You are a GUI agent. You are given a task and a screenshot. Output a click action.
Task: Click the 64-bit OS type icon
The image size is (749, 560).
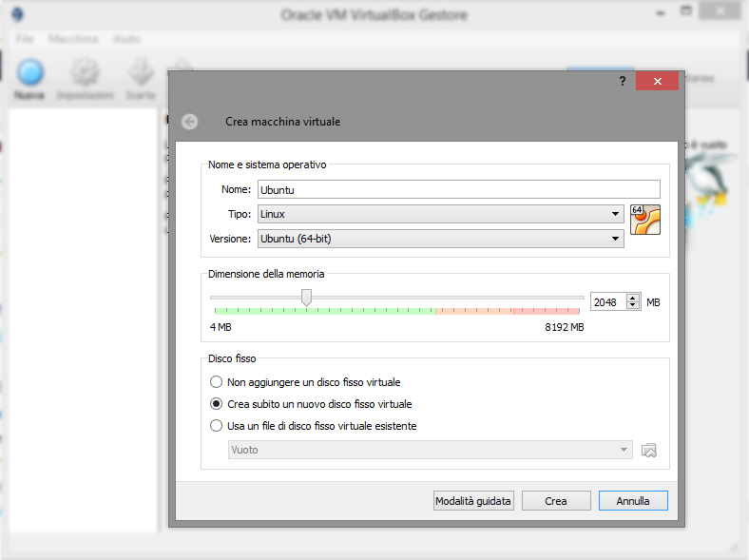click(x=644, y=219)
